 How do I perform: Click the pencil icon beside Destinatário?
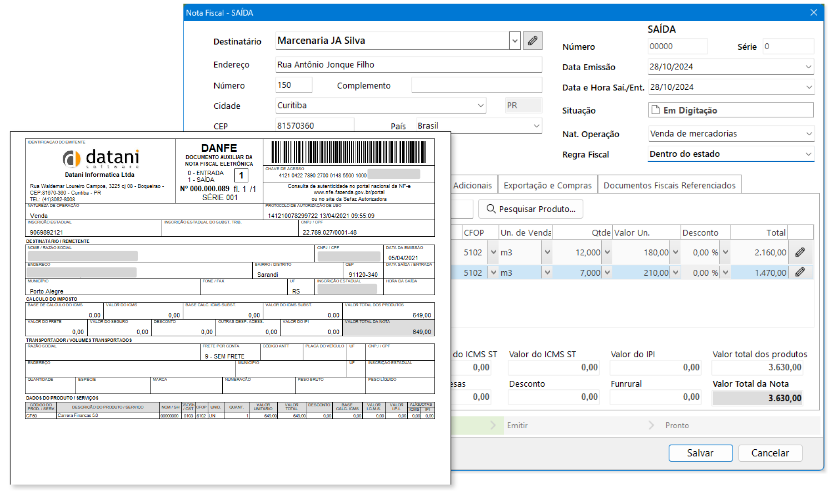pos(533,41)
